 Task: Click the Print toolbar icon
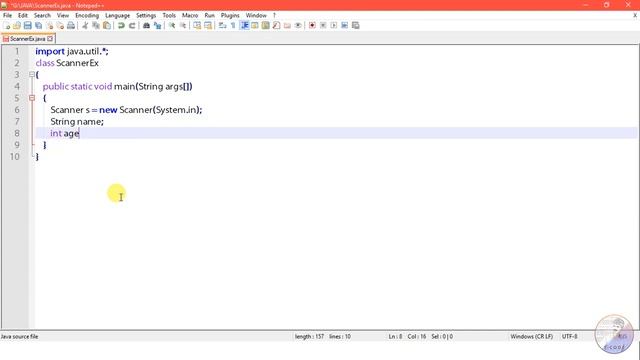pyautogui.click(x=71, y=25)
